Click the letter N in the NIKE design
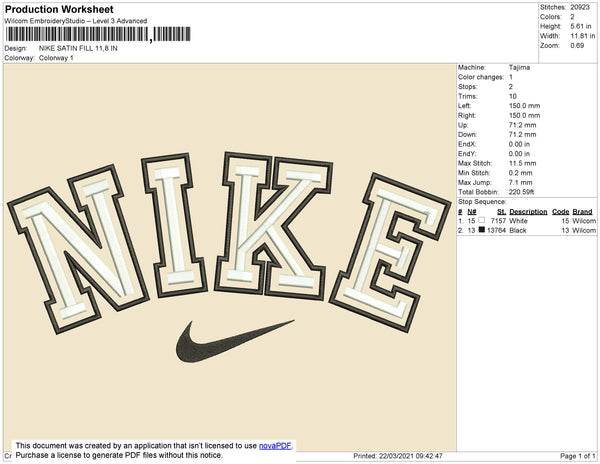Screen dimensions: 600x464 tap(78, 249)
